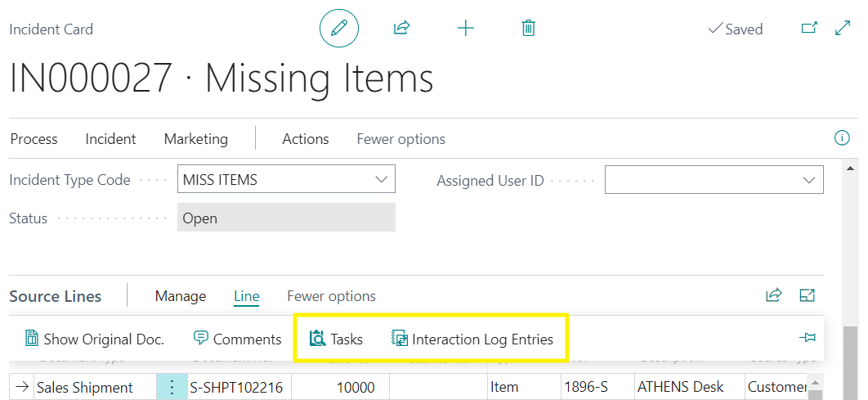868x400 pixels.
Task: Click the Item type cell
Action: tap(523, 387)
